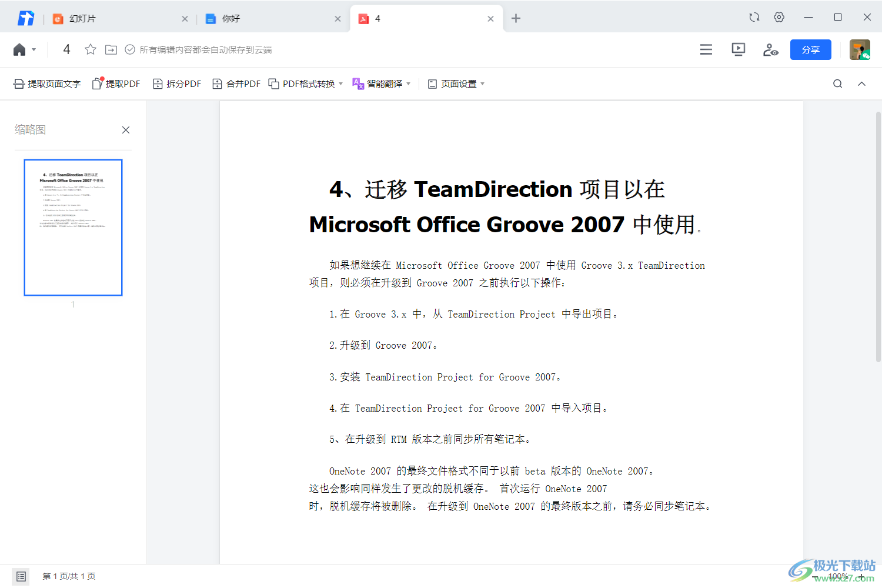Click 合并PDF toolbar item
Screen dimensions: 882x588
click(x=236, y=83)
